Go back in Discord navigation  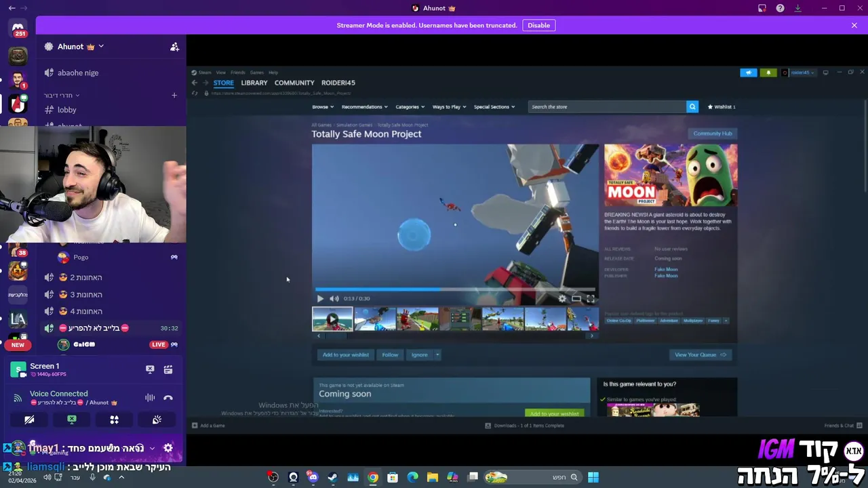click(12, 8)
